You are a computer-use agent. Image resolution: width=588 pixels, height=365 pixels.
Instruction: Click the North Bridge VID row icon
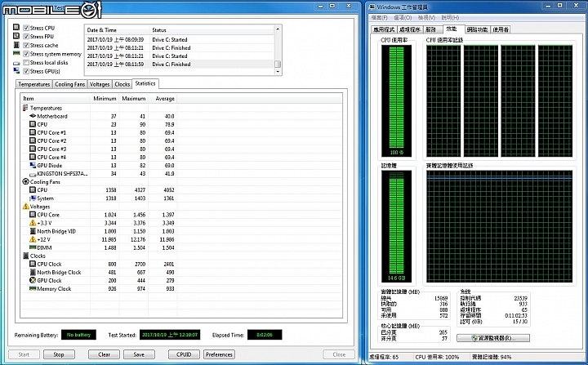tap(33, 231)
